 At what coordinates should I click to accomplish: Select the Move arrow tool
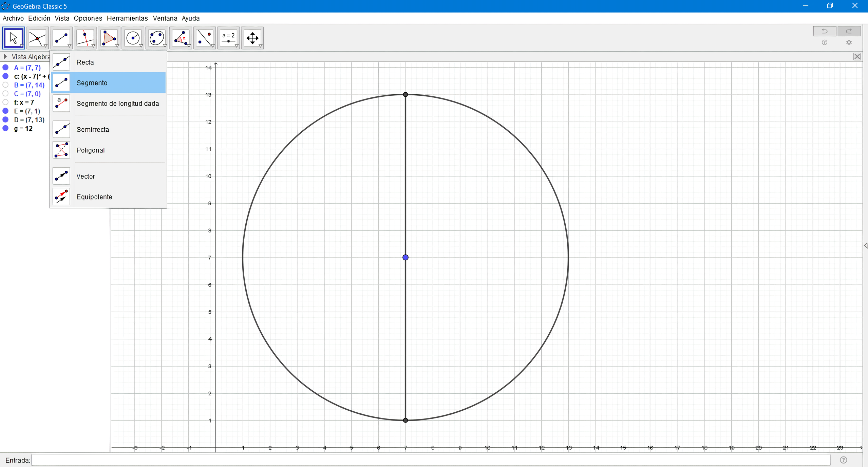click(14, 38)
